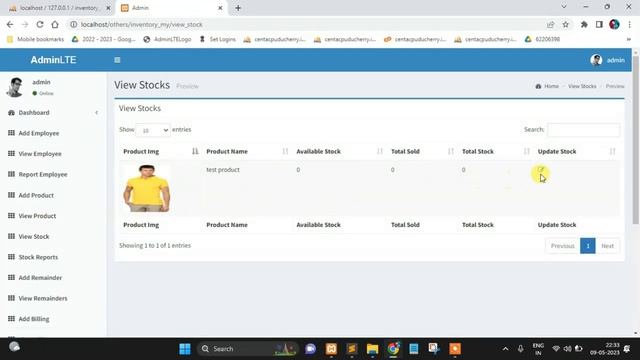Open View Remainders in sidebar
Screen dimensions: 640x360
(43, 298)
